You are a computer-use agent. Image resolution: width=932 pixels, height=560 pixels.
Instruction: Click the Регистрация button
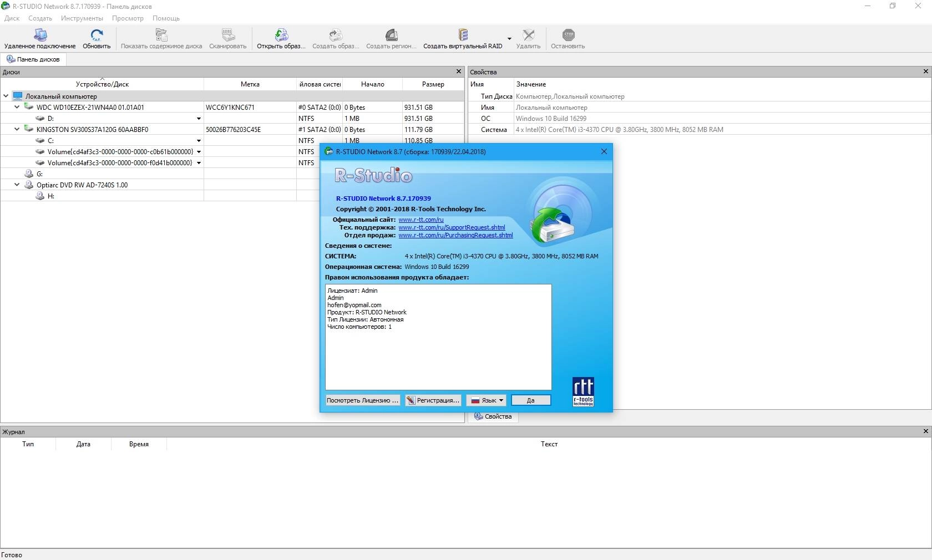(x=433, y=400)
